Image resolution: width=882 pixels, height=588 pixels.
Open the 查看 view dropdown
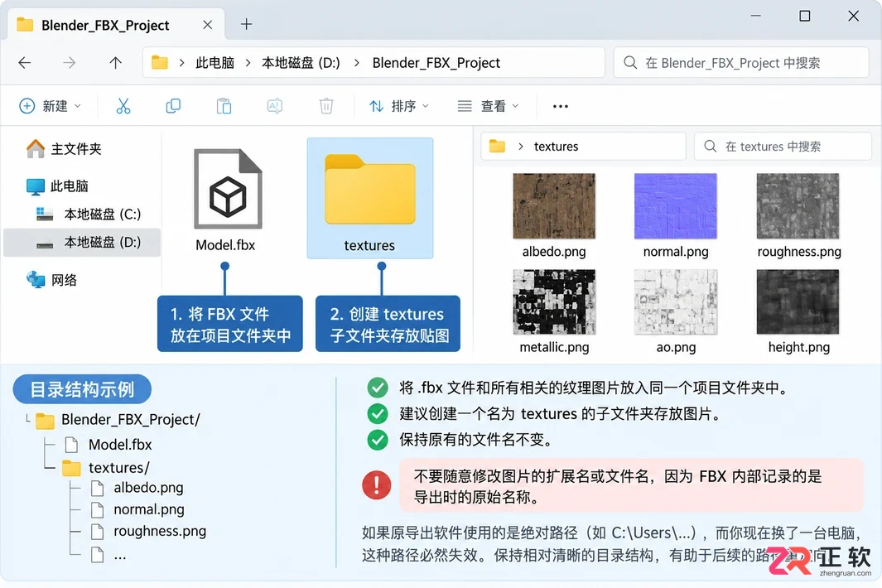(489, 106)
